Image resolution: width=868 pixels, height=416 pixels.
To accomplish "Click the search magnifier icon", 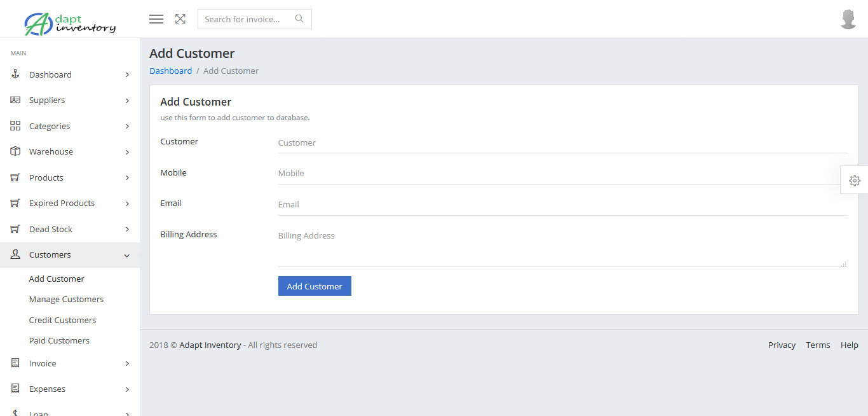I will point(299,19).
